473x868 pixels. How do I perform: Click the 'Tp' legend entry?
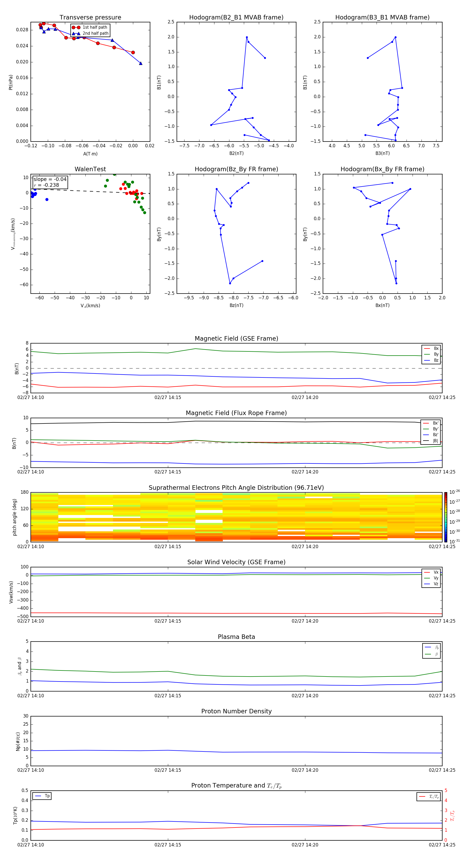(x=42, y=796)
